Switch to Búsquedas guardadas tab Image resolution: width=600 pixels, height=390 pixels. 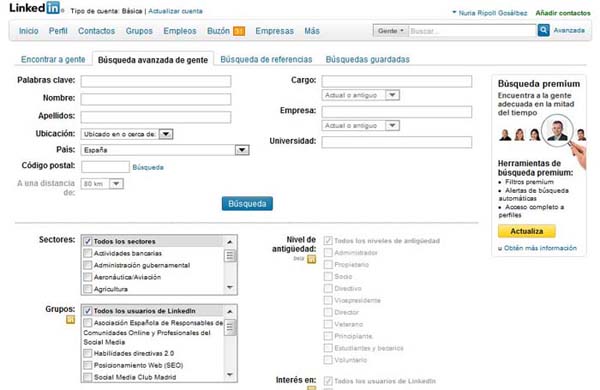point(367,59)
